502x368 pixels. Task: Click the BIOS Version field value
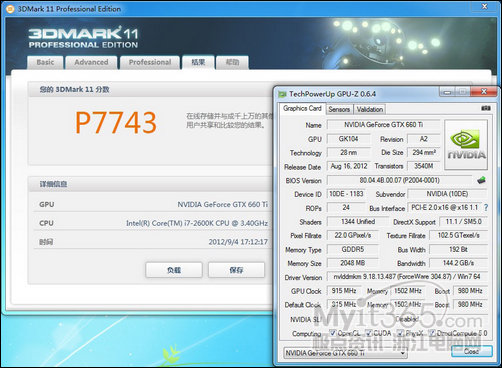[x=400, y=180]
